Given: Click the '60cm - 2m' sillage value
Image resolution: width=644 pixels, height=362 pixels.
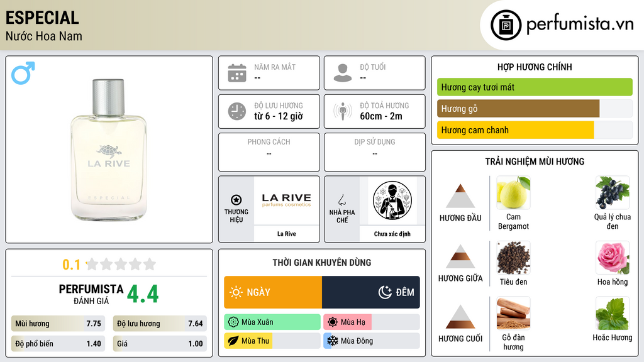Looking at the screenshot, I should click(x=381, y=116).
